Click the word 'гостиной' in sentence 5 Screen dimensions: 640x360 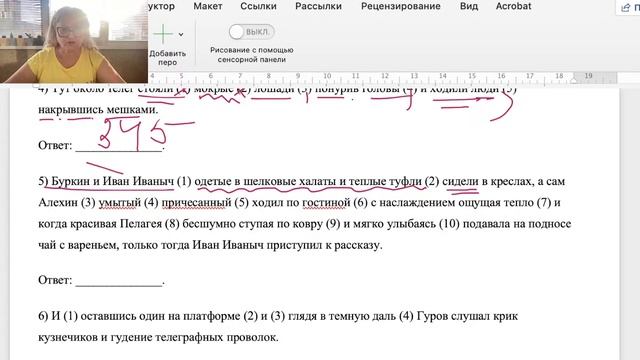[x=326, y=203]
